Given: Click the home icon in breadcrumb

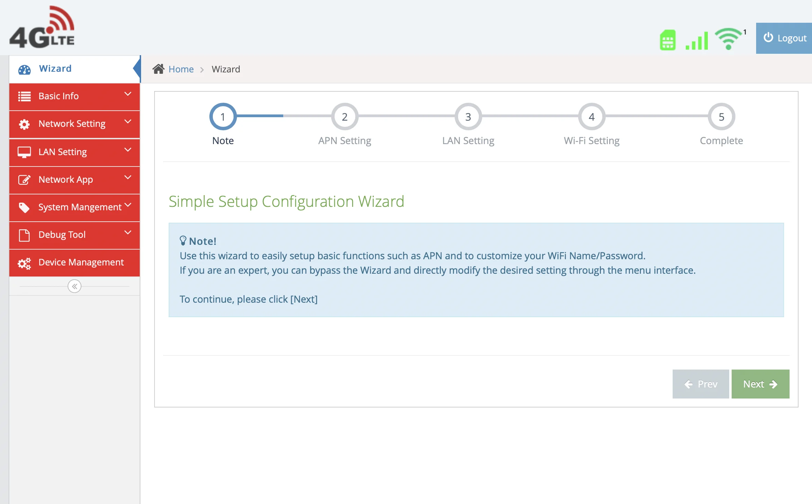Looking at the screenshot, I should [158, 69].
